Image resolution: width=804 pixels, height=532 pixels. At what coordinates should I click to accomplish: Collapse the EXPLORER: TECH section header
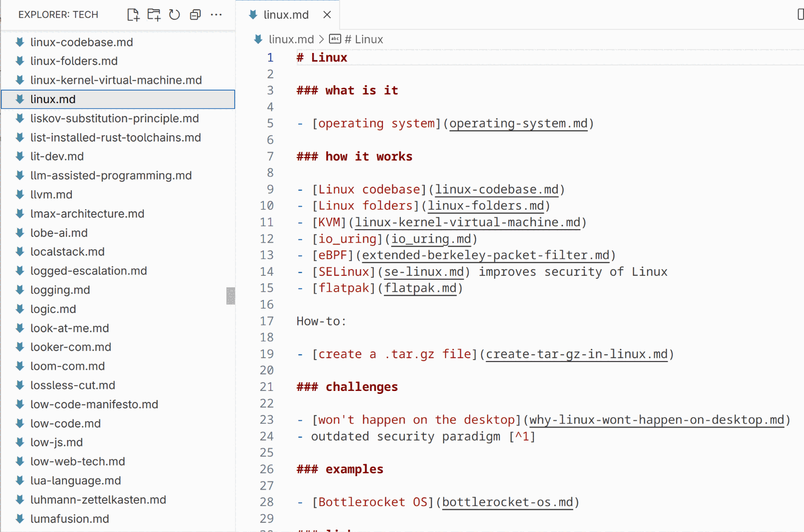pyautogui.click(x=58, y=14)
